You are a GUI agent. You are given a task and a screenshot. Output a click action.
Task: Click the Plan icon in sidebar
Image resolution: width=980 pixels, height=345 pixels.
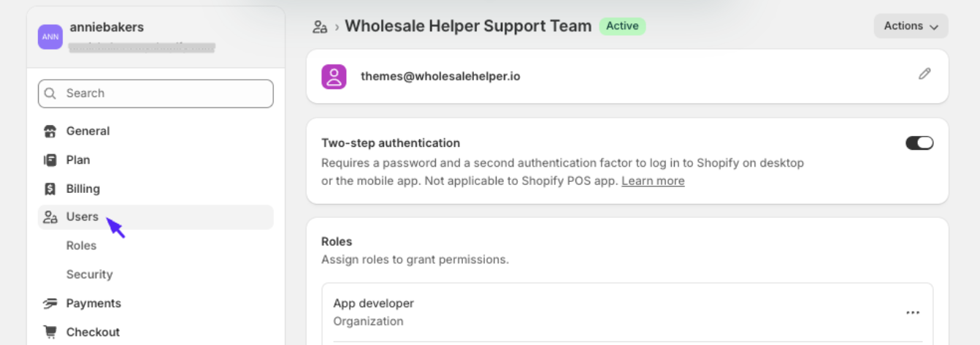50,160
